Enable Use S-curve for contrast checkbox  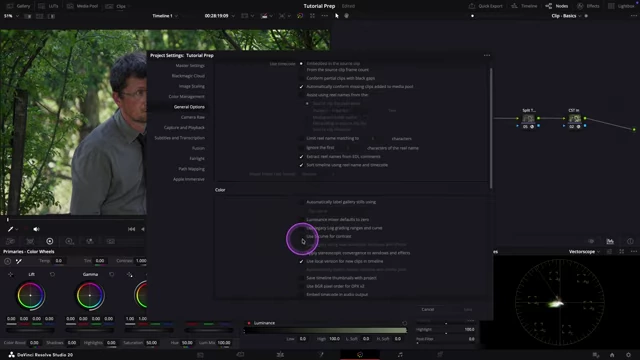(301, 236)
